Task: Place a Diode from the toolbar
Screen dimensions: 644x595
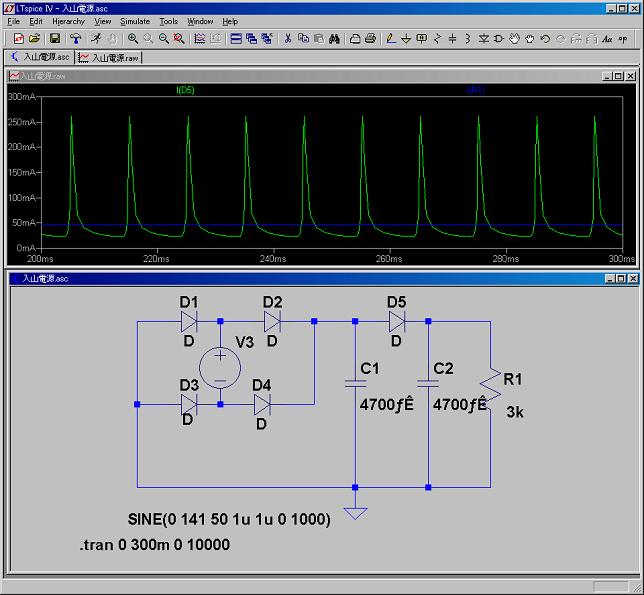Action: (483, 39)
